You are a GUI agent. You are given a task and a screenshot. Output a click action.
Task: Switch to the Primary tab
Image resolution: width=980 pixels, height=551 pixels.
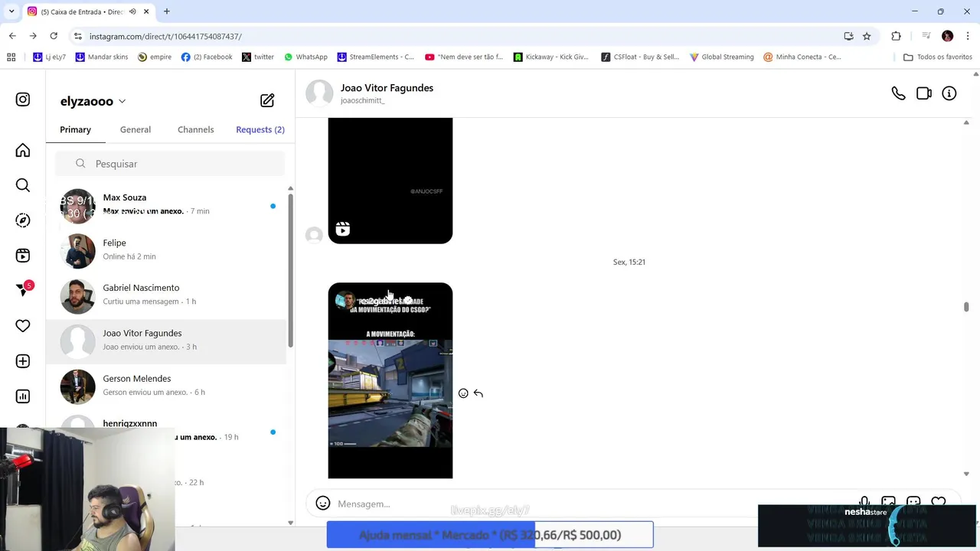pyautogui.click(x=76, y=129)
